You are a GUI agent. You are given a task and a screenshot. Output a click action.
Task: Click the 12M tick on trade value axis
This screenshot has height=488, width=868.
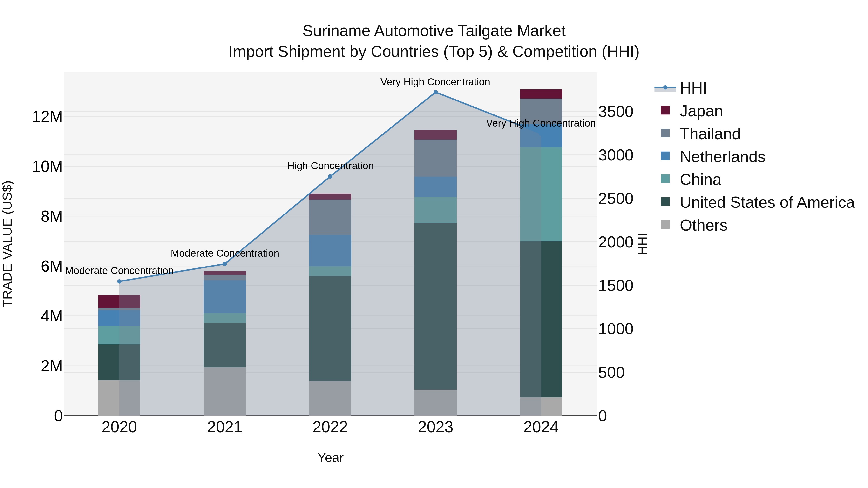(x=47, y=117)
